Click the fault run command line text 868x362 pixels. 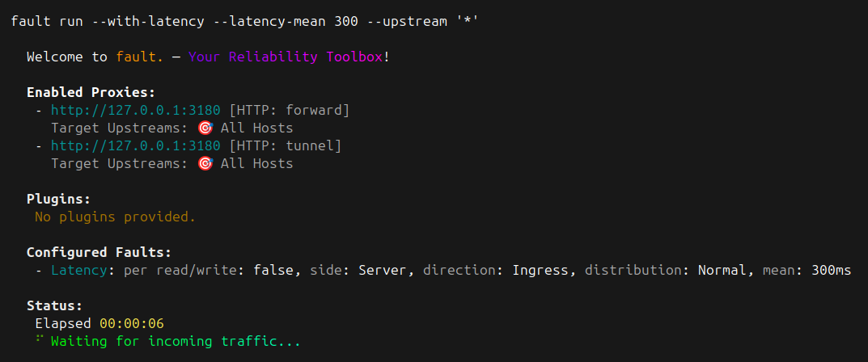pyautogui.click(x=244, y=22)
